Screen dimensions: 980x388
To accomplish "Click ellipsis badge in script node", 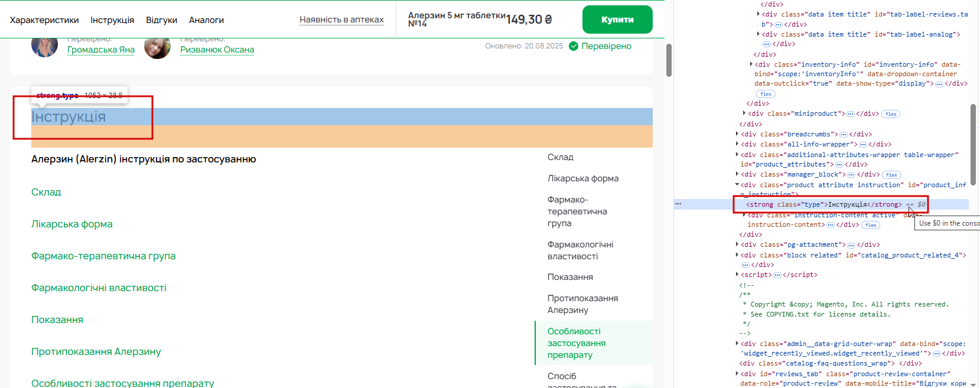I will (777, 275).
